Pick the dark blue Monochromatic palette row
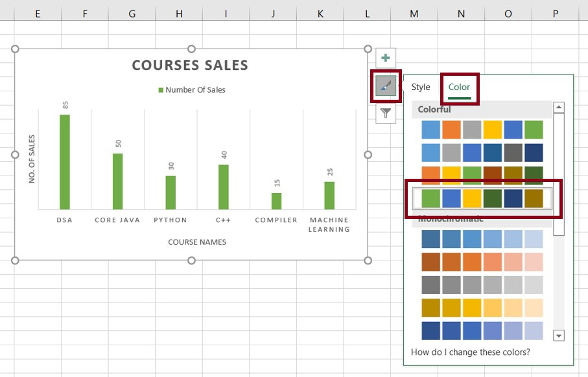This screenshot has width=588, height=377. (482, 331)
